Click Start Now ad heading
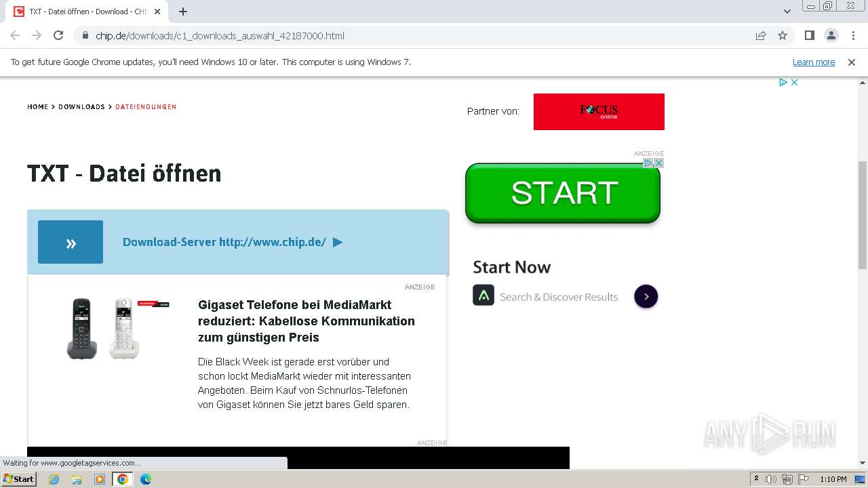The width and height of the screenshot is (868, 488). pyautogui.click(x=511, y=267)
